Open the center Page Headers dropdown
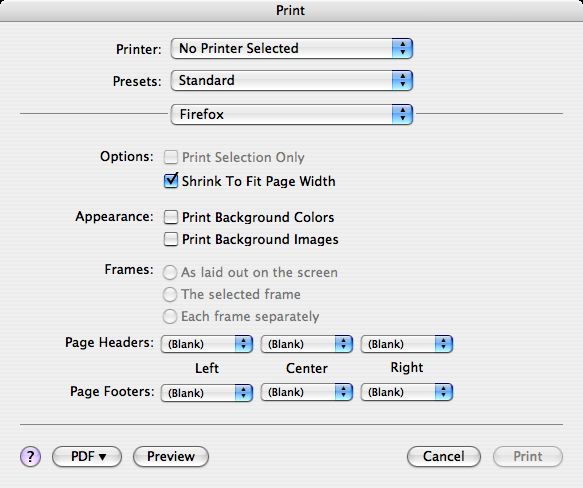This screenshot has width=583, height=488. point(307,344)
